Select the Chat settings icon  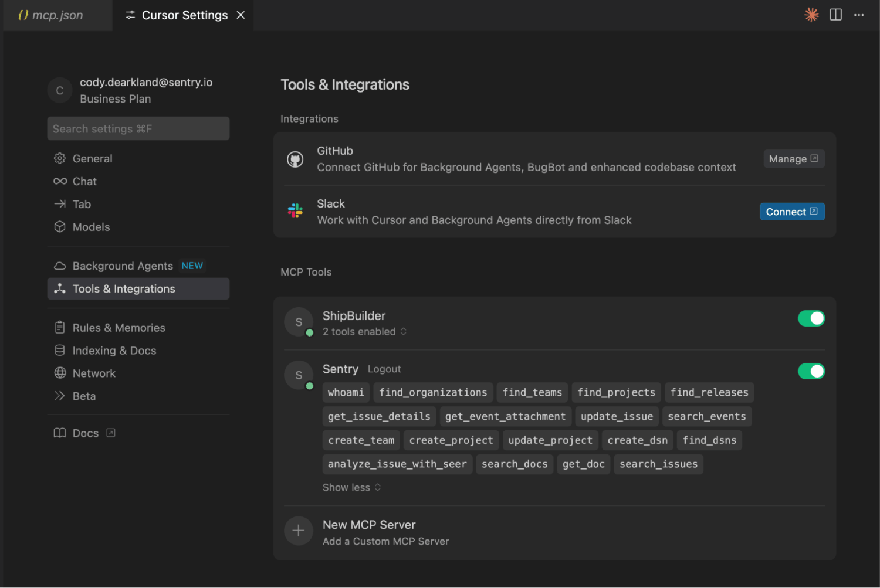pyautogui.click(x=60, y=181)
